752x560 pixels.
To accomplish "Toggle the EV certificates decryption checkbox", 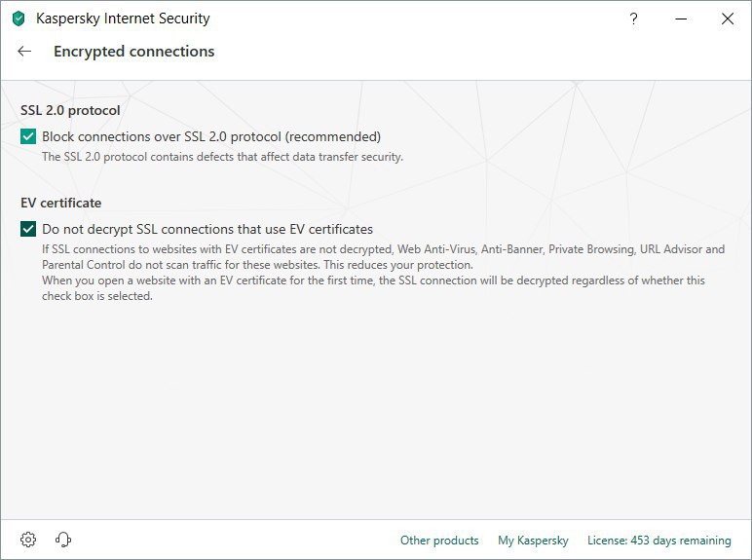I will coord(28,230).
